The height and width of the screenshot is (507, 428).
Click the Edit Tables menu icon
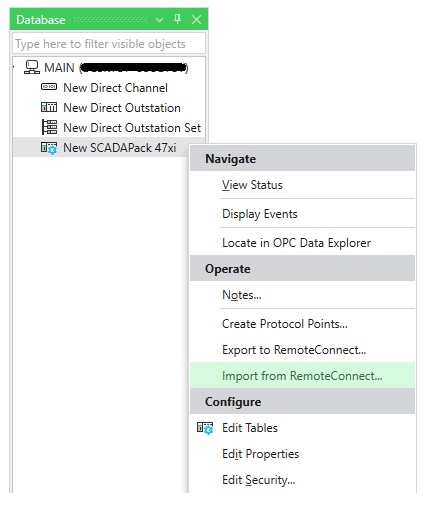click(x=205, y=428)
